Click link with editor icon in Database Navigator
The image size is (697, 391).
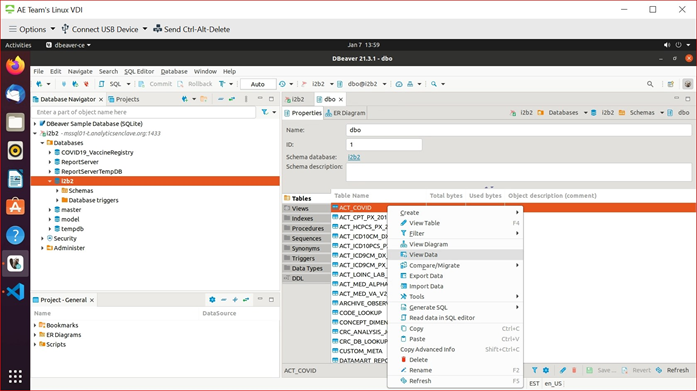[x=232, y=99]
